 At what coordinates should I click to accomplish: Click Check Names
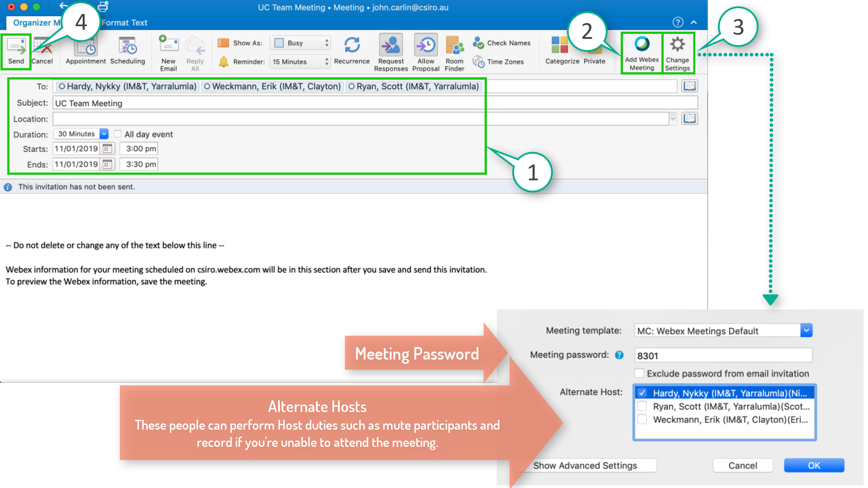502,43
